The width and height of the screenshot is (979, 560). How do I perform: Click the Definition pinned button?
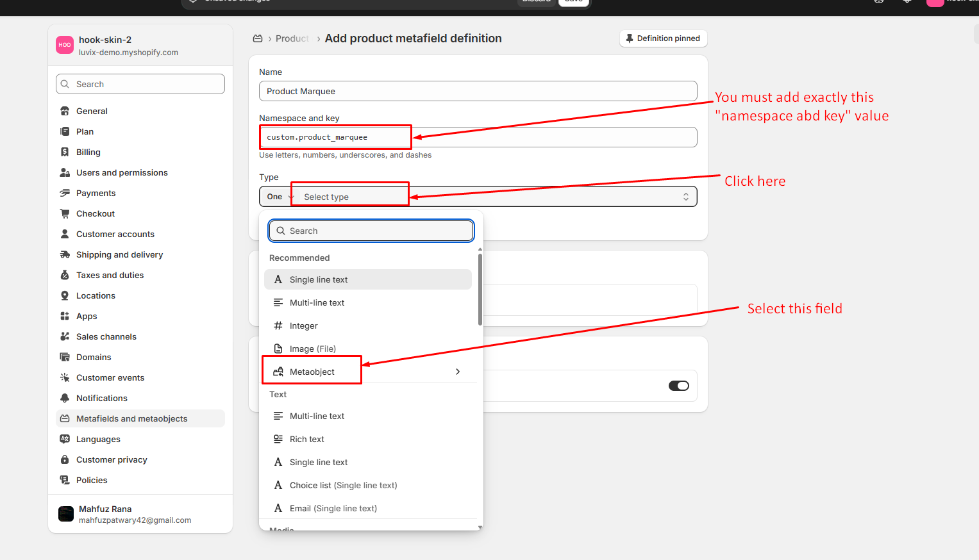663,38
